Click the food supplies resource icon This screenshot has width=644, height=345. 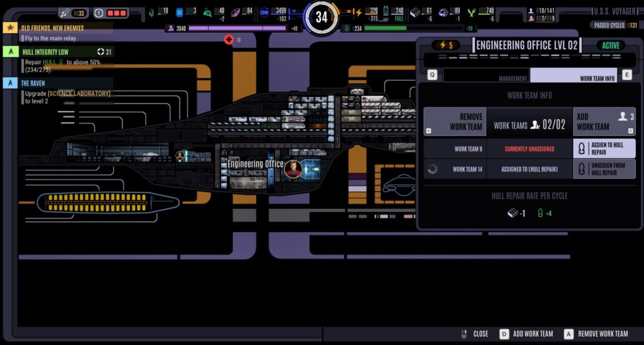[x=443, y=12]
